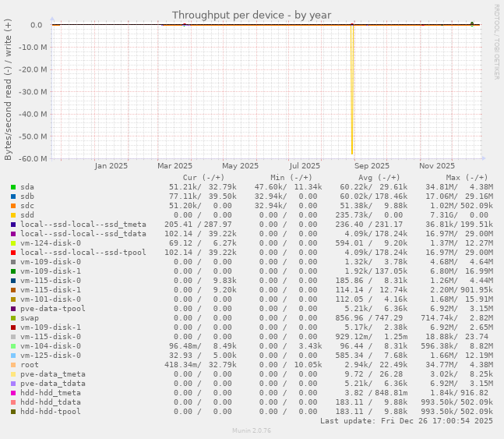Click the 'Jul 2025' x-axis label
Image resolution: width=504 pixels, height=439 pixels.
(x=305, y=166)
